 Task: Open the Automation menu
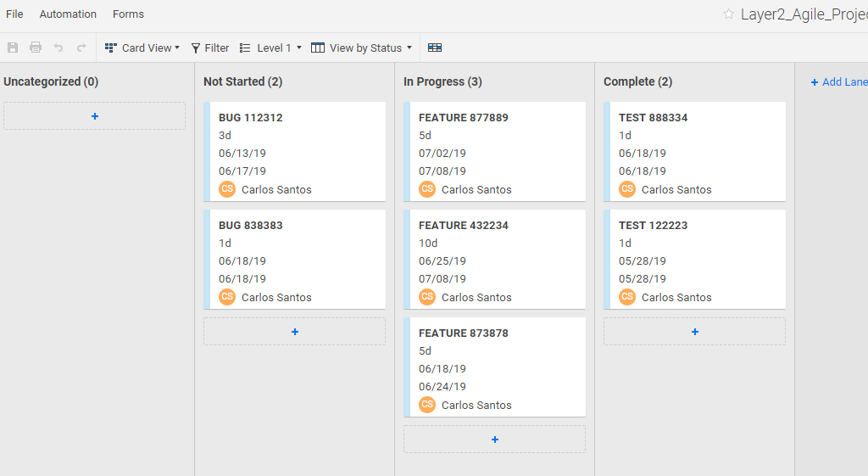click(68, 14)
